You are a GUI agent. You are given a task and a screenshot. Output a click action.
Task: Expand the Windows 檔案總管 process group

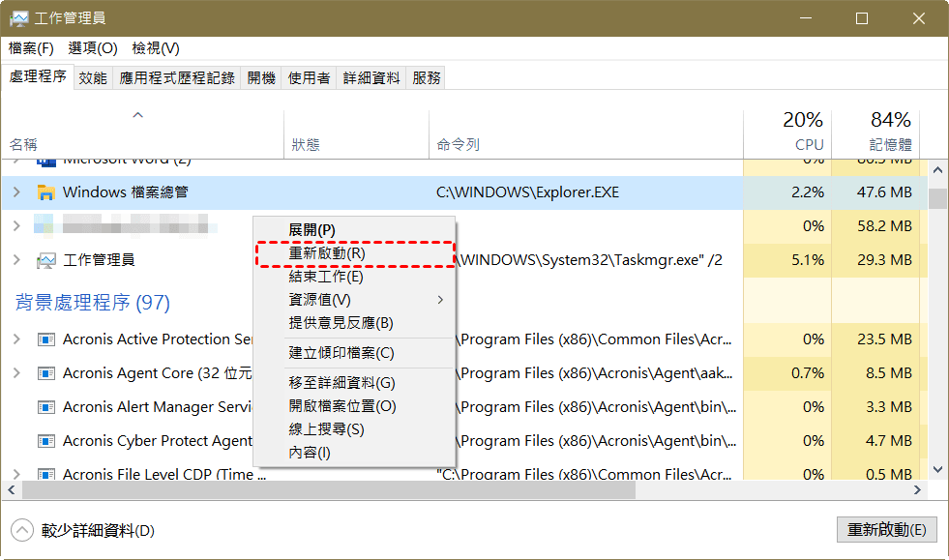click(17, 192)
